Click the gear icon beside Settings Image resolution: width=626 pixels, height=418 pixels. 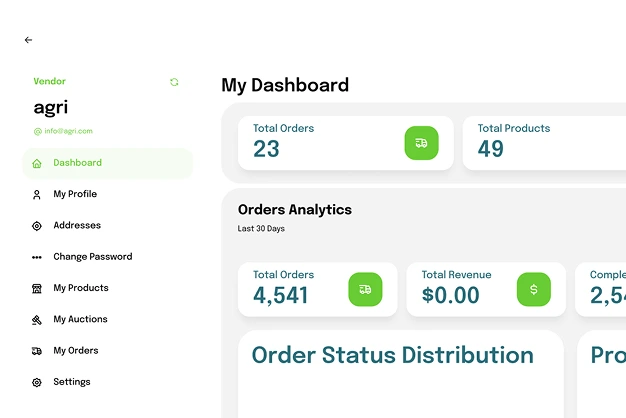[37, 382]
